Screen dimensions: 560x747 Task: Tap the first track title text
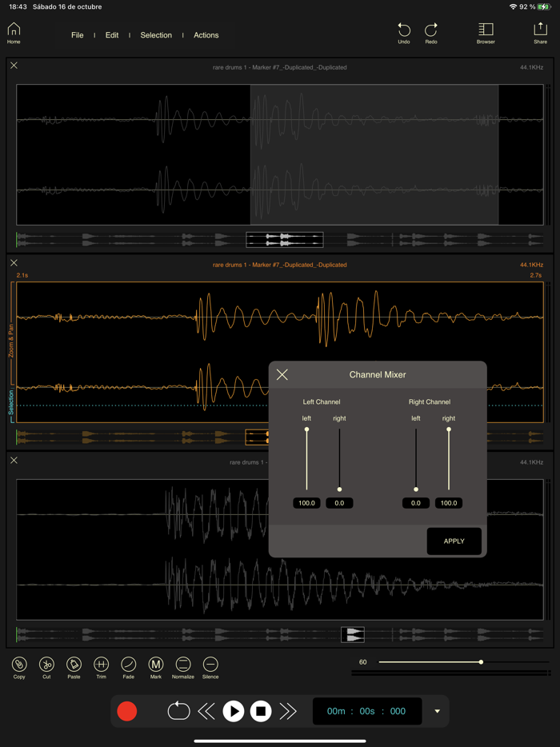(280, 68)
